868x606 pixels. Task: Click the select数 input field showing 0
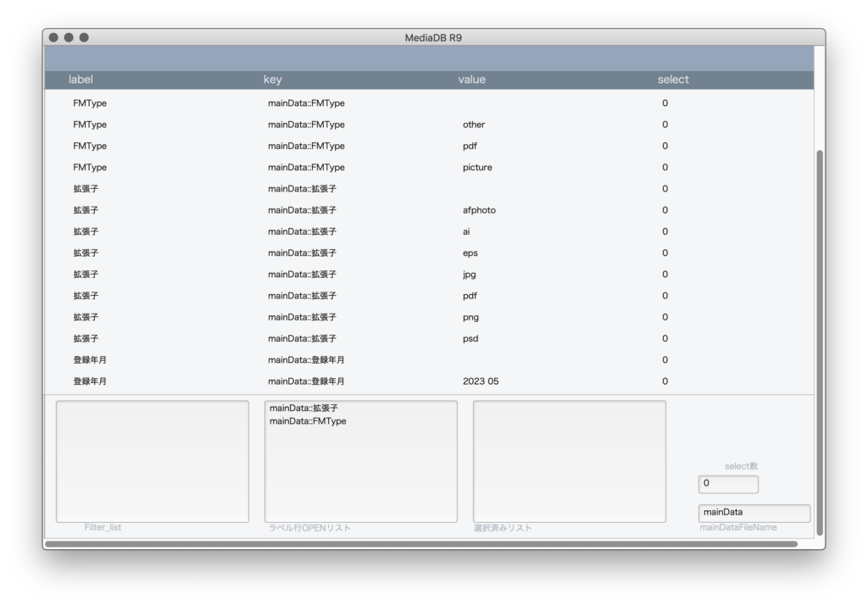[727, 483]
